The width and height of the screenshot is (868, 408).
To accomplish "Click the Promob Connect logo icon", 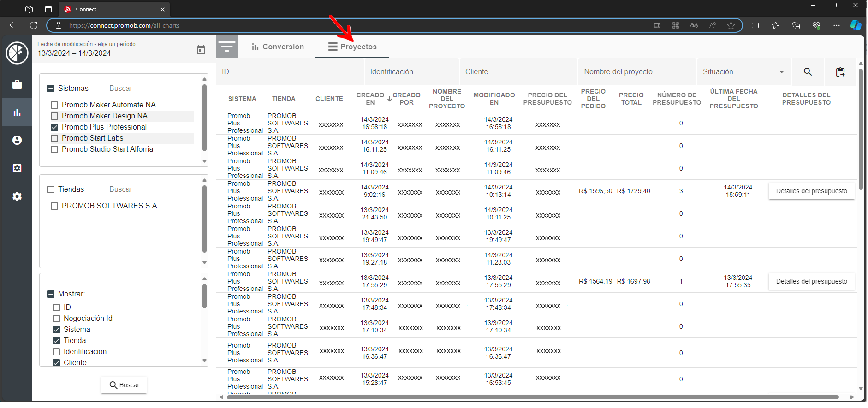I will click(x=17, y=53).
